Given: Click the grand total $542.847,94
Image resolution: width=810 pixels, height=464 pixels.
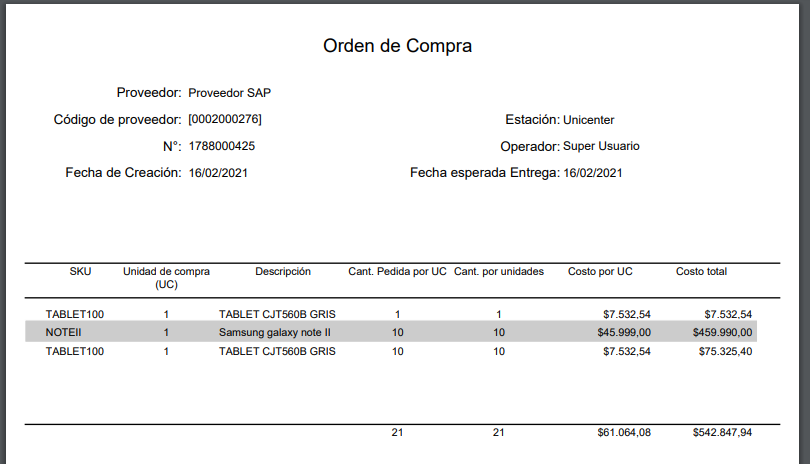Looking at the screenshot, I should coord(722,433).
